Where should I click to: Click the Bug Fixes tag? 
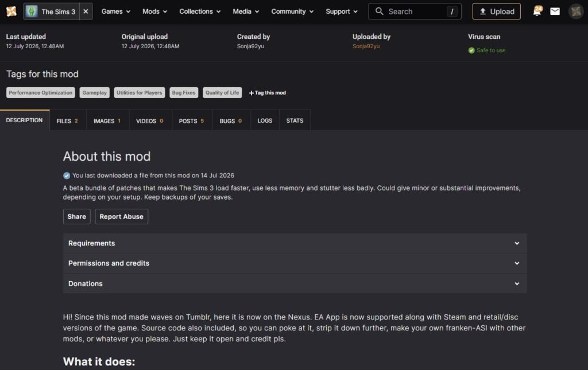(184, 92)
